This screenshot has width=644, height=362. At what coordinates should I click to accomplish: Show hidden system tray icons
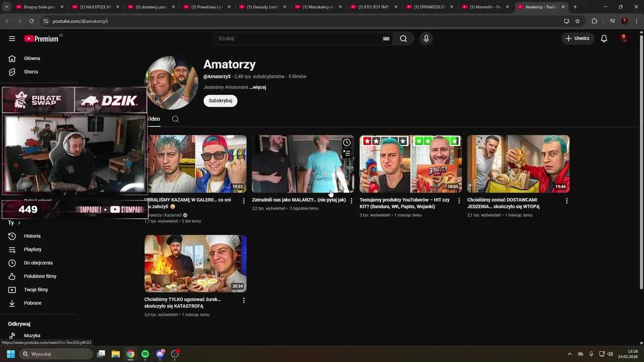tap(570, 354)
